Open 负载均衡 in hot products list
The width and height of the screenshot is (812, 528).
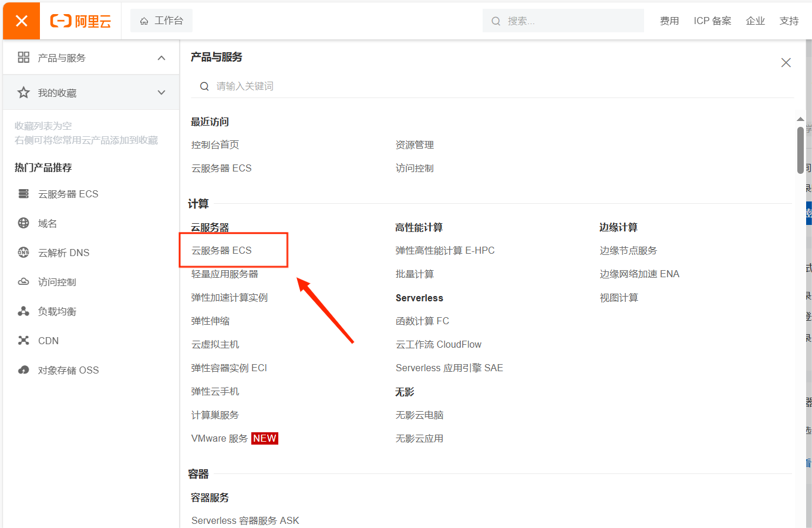[57, 311]
